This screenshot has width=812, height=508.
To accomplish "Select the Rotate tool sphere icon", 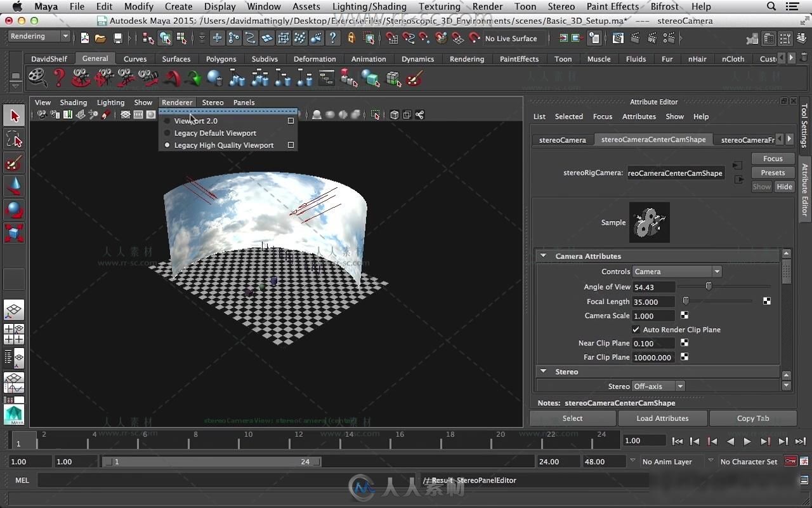I will (x=14, y=210).
